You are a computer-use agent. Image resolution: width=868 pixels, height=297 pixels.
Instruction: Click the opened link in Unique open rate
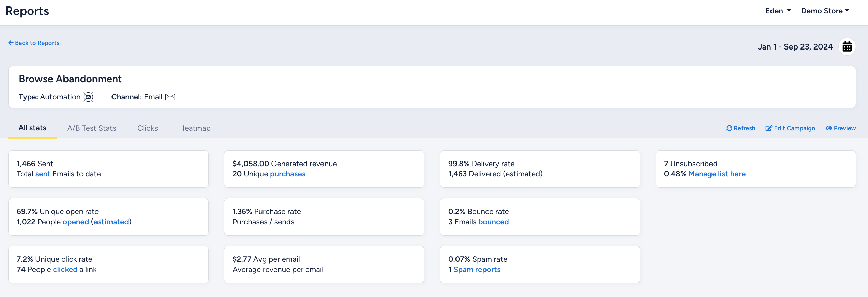click(x=76, y=222)
